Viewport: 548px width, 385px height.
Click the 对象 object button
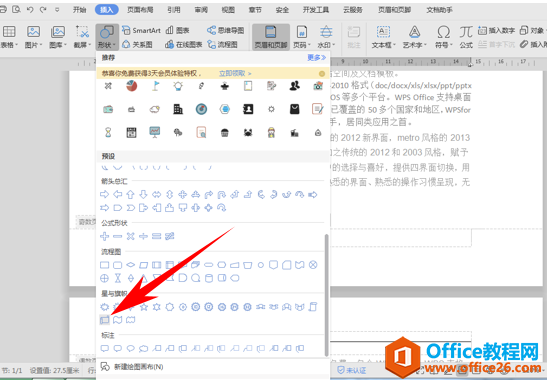(532, 31)
